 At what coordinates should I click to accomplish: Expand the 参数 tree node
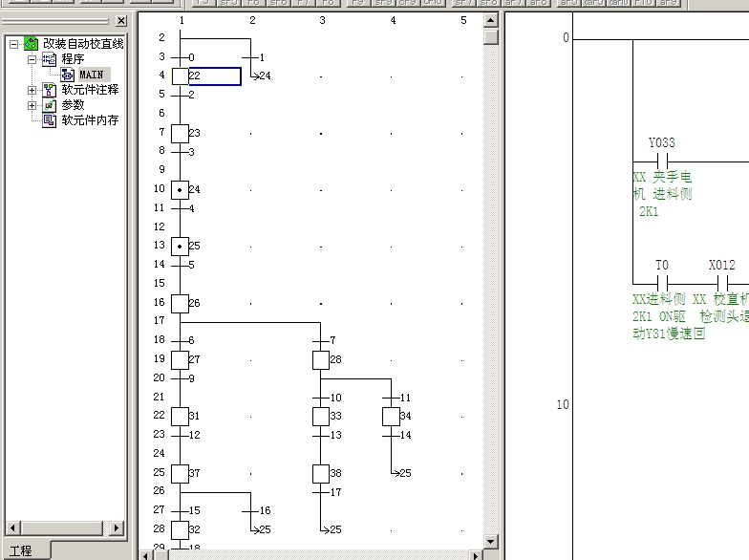[x=32, y=105]
